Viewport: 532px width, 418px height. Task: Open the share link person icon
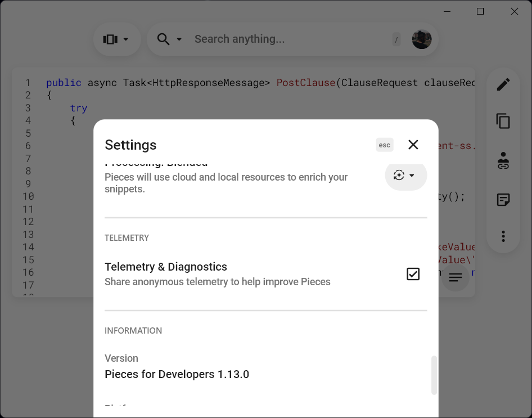(503, 160)
